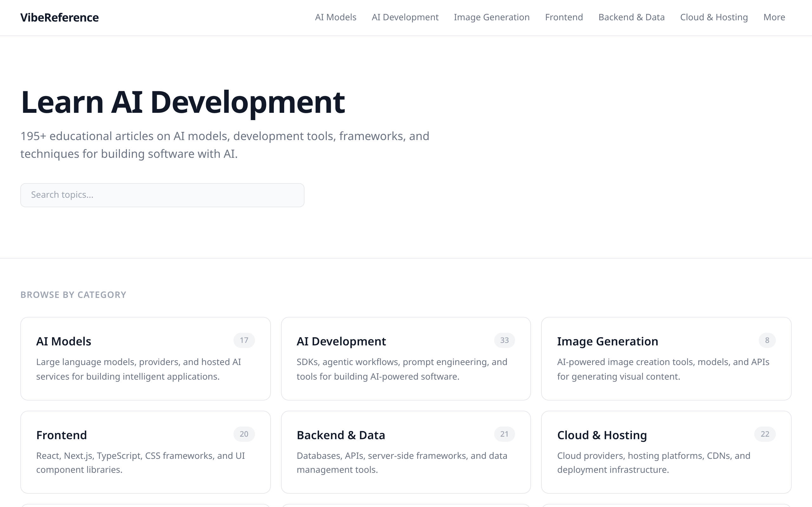Focus the Search topics field
Image resolution: width=812 pixels, height=507 pixels.
[162, 195]
